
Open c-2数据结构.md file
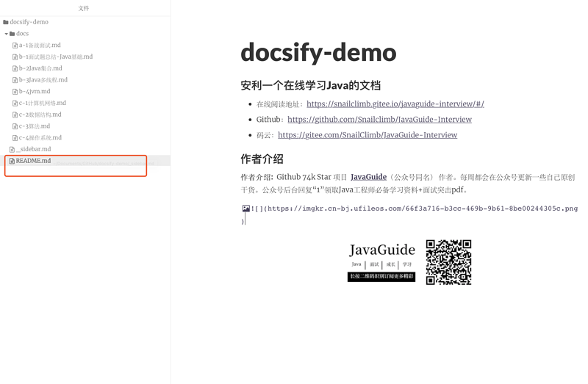click(x=40, y=115)
